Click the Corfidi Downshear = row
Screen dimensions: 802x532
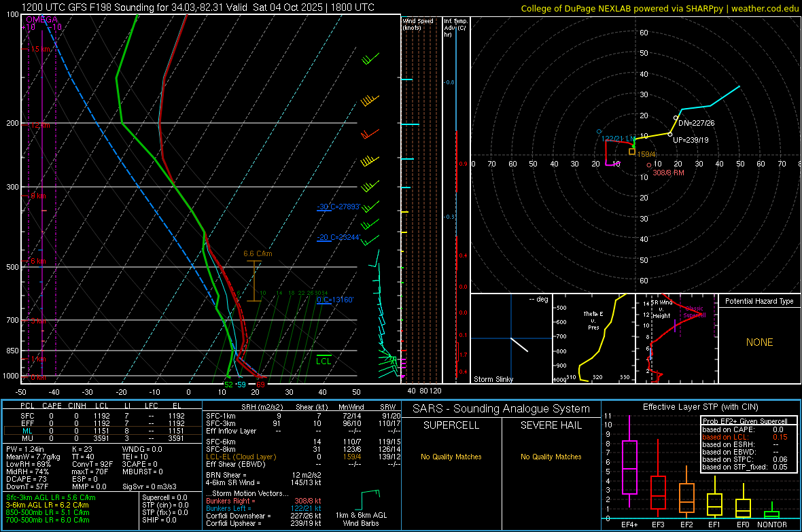[x=264, y=516]
